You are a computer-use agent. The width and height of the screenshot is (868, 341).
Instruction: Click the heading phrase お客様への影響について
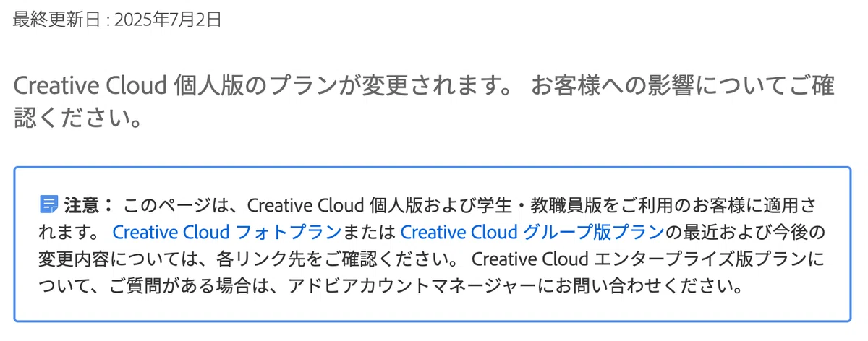pos(646,87)
